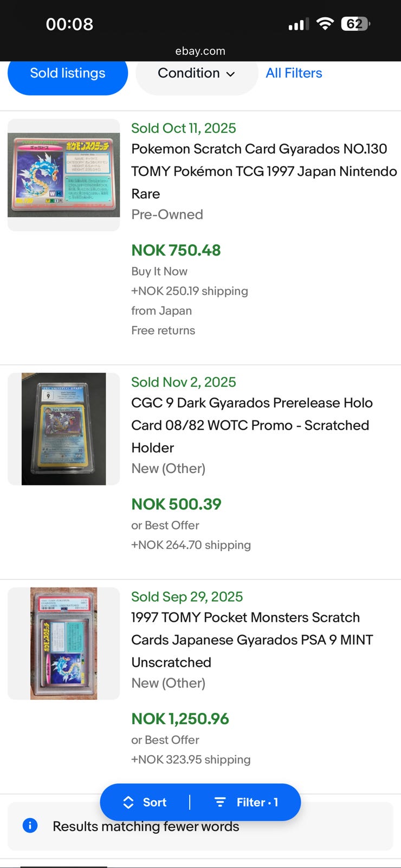Tap the blue info icon

click(30, 826)
